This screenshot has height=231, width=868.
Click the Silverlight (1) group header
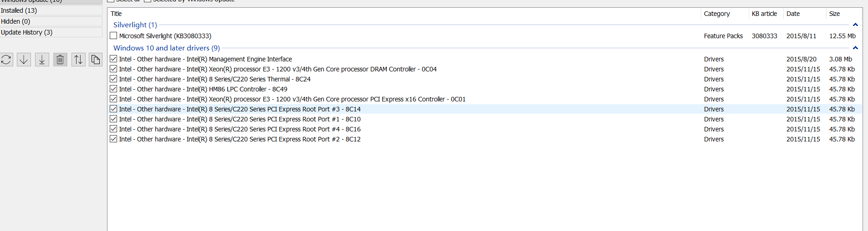point(135,25)
